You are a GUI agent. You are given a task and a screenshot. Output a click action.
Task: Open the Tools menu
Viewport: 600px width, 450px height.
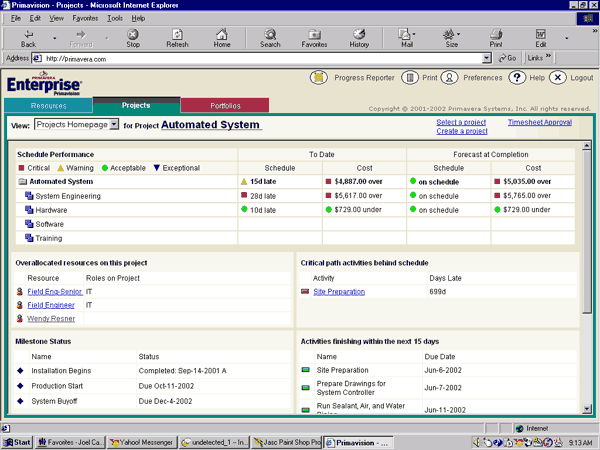pyautogui.click(x=115, y=18)
